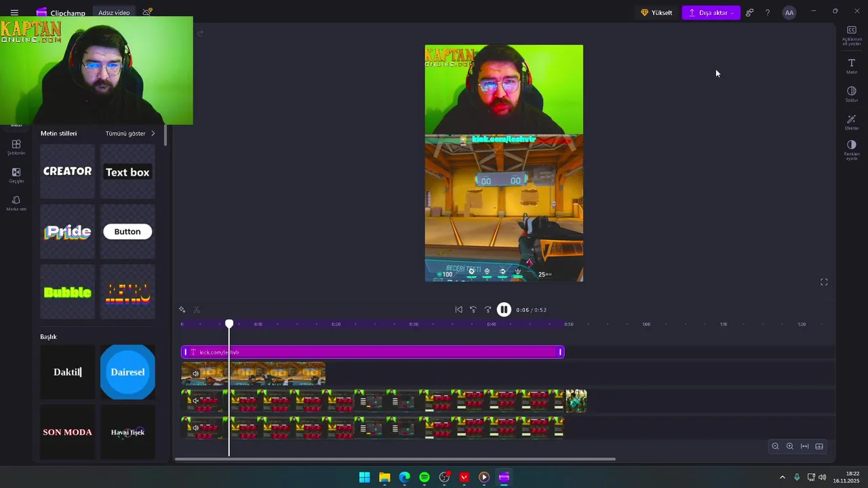Click the split scissors icon above timeline
The image size is (868, 488).
pos(197,310)
